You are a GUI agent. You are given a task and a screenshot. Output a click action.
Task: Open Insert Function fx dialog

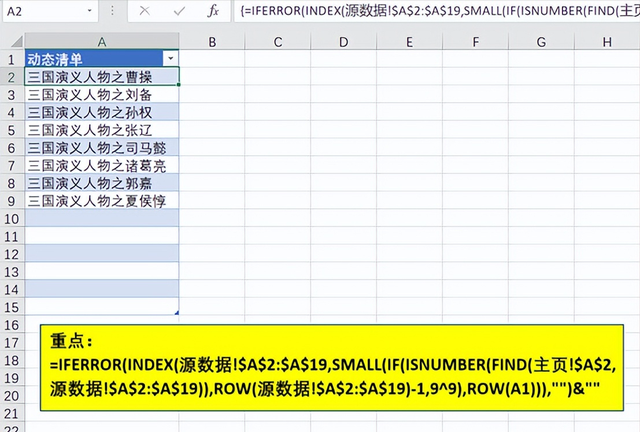click(213, 11)
